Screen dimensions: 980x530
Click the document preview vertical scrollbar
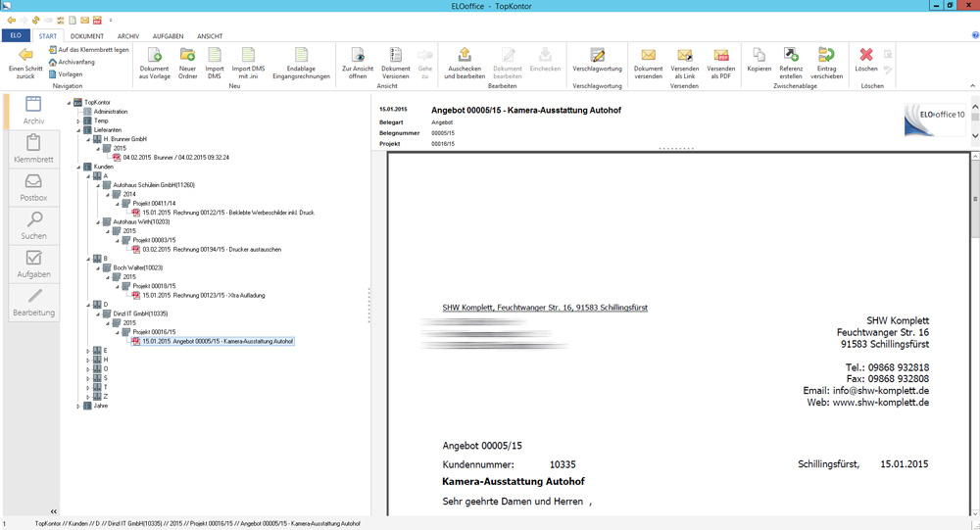[x=975, y=199]
